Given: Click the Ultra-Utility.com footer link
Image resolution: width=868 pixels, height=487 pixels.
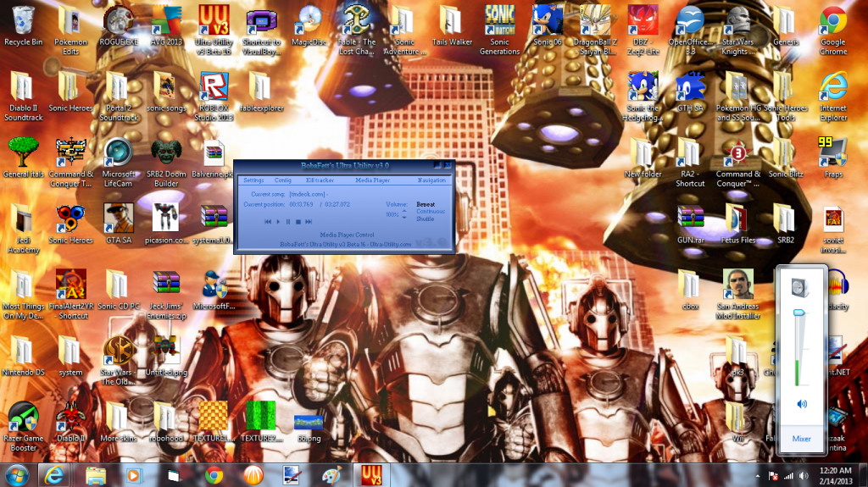Looking at the screenshot, I should [390, 244].
